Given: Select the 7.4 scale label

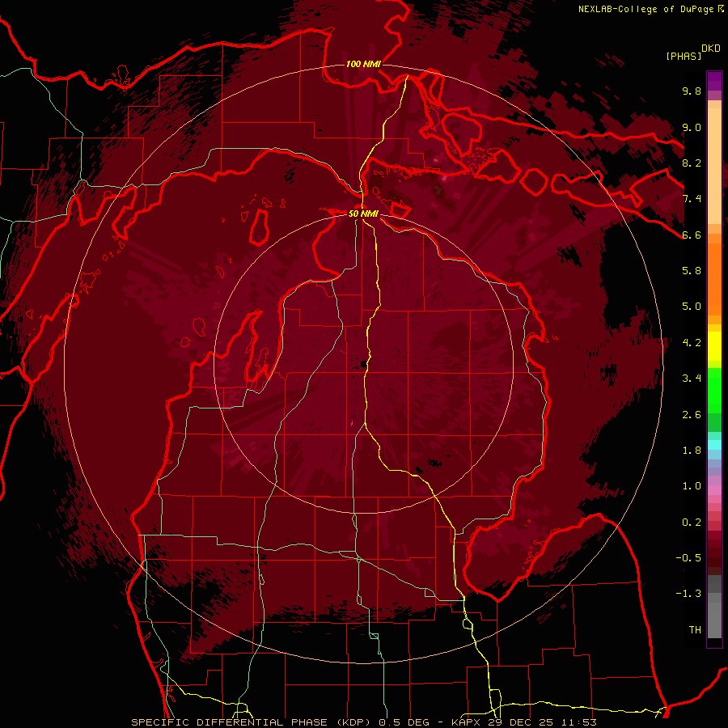Looking at the screenshot, I should tap(692, 199).
